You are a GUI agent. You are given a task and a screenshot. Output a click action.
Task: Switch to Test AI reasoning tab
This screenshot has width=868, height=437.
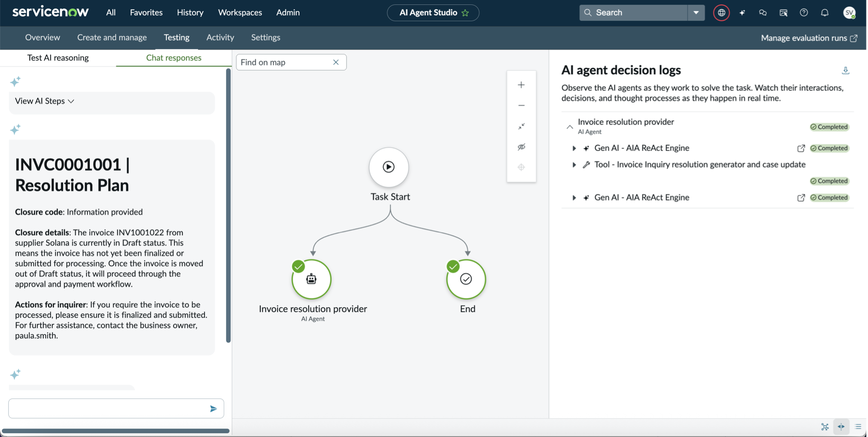pos(58,58)
